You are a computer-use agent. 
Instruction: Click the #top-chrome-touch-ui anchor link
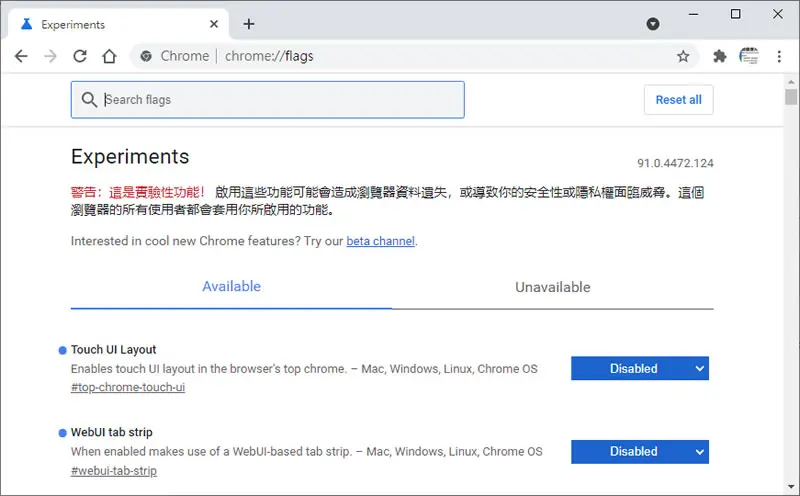128,387
